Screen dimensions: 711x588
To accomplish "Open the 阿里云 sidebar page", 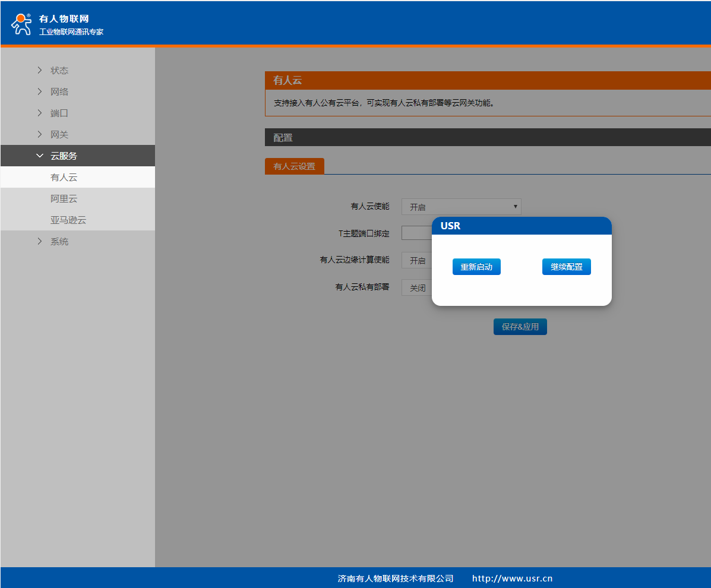I will click(64, 198).
